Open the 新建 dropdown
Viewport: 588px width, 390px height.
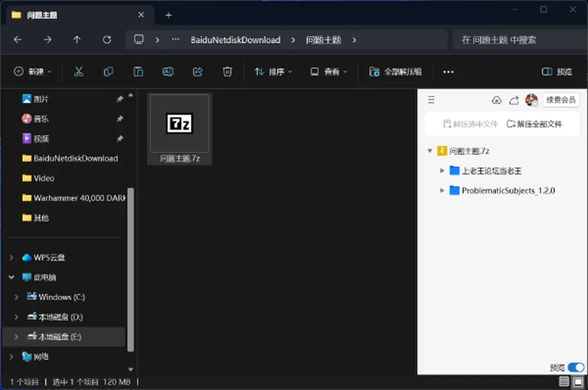point(32,72)
